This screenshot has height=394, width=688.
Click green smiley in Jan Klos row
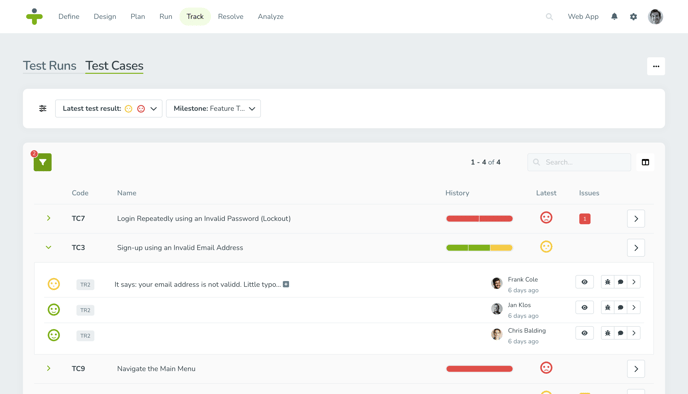tap(54, 309)
